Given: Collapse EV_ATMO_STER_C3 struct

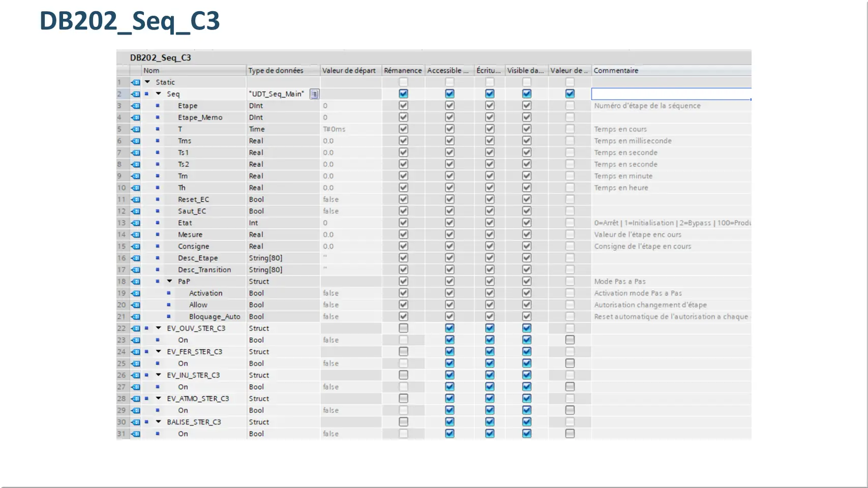Looking at the screenshot, I should coord(159,399).
